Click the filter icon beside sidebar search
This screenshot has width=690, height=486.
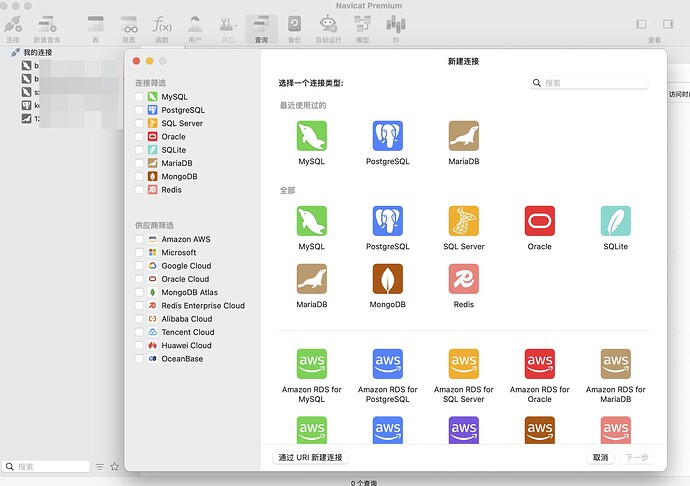point(100,467)
